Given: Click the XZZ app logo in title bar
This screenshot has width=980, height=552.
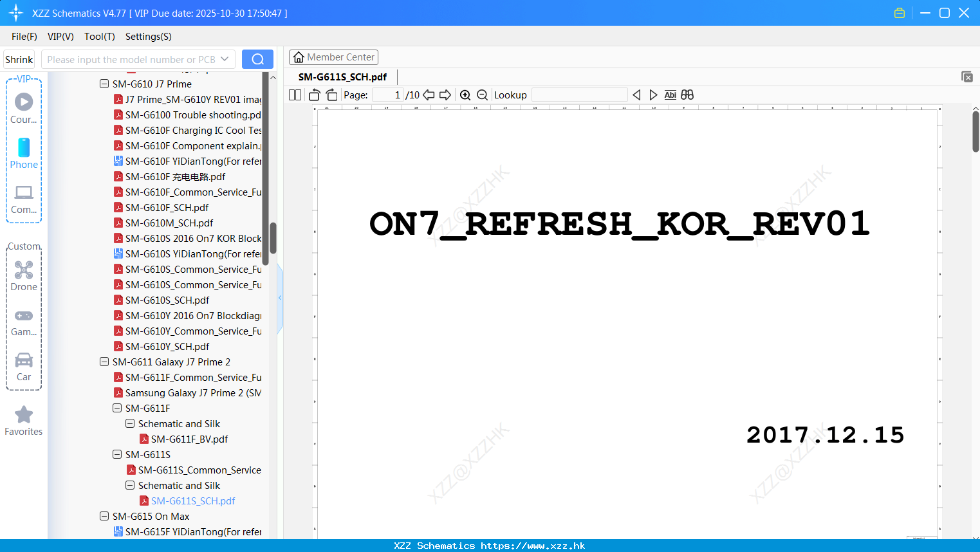Looking at the screenshot, I should click(16, 13).
